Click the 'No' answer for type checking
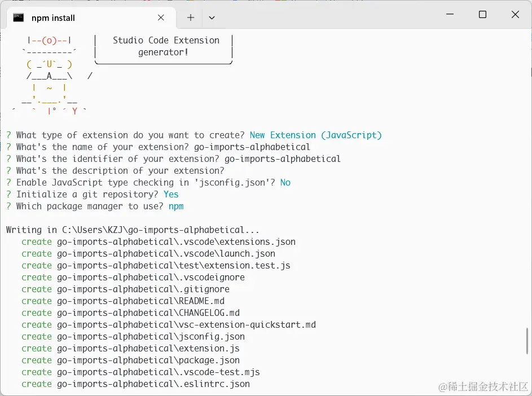The height and width of the screenshot is (396, 532). point(285,183)
